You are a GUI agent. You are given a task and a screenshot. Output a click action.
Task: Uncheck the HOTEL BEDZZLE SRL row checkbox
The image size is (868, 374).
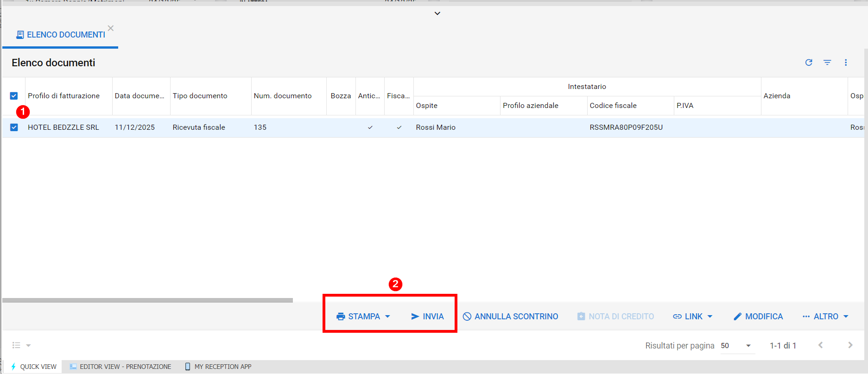(14, 127)
